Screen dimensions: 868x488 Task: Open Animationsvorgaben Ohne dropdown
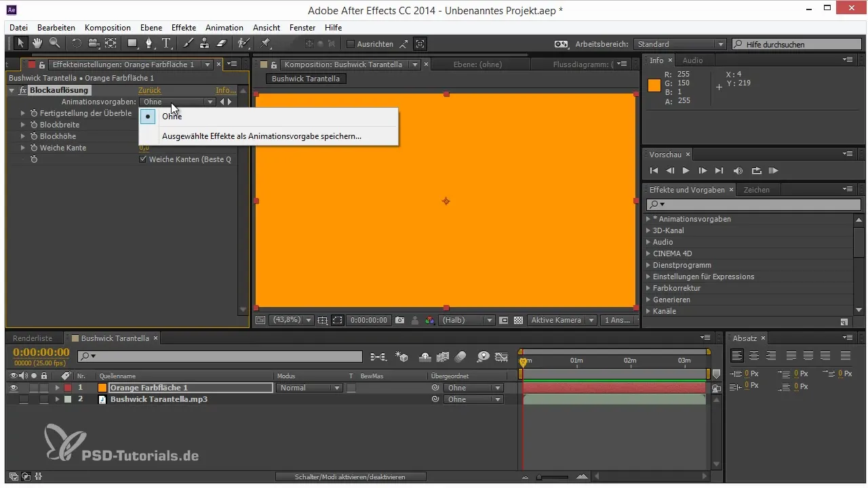click(x=177, y=102)
